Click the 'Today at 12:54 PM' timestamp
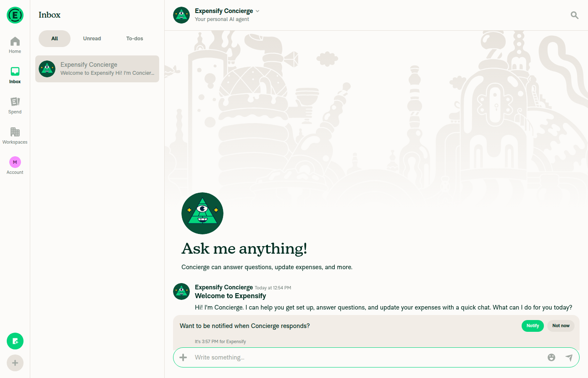This screenshot has height=378, width=588. [x=273, y=288]
